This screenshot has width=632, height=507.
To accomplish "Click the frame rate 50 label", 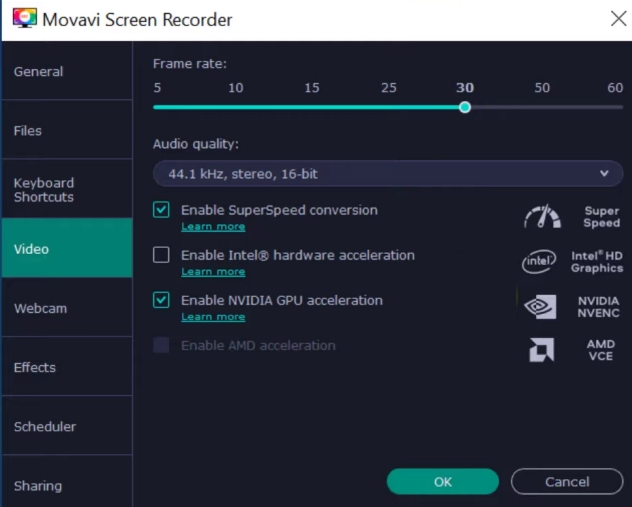I will (542, 87).
